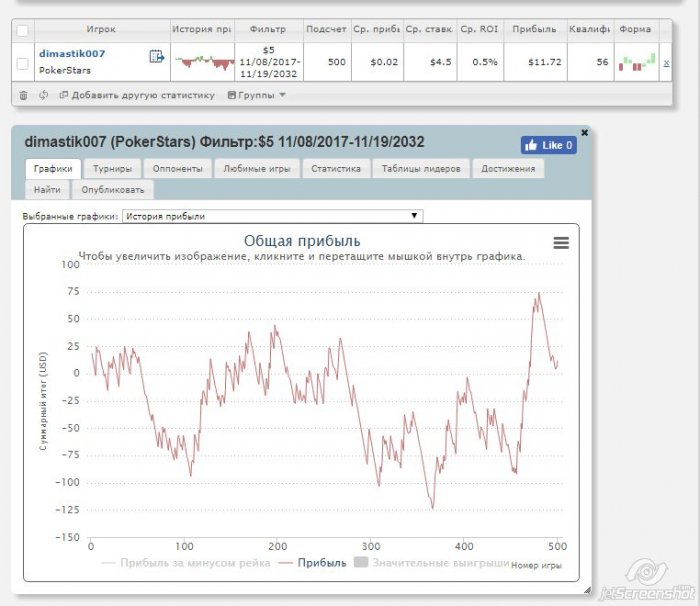Click the 0.5% ROI cell
Screen dimensions: 700x606
[x=480, y=62]
